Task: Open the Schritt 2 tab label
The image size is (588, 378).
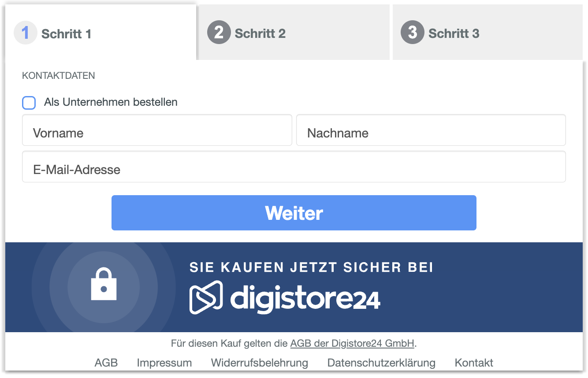Action: tap(260, 33)
